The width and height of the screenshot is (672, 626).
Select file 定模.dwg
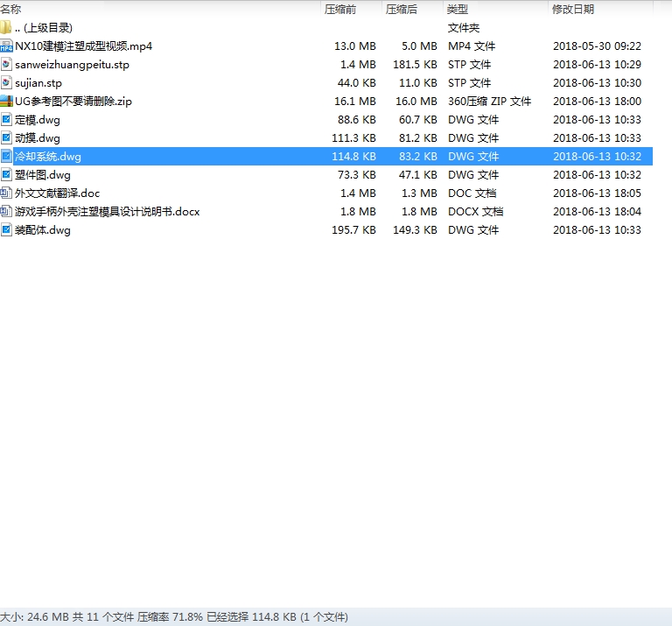click(x=38, y=120)
